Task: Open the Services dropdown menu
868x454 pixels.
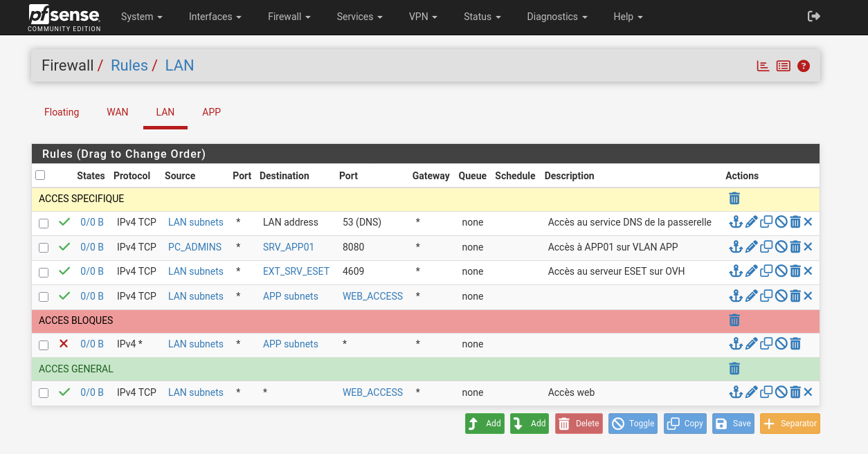Action: point(360,17)
